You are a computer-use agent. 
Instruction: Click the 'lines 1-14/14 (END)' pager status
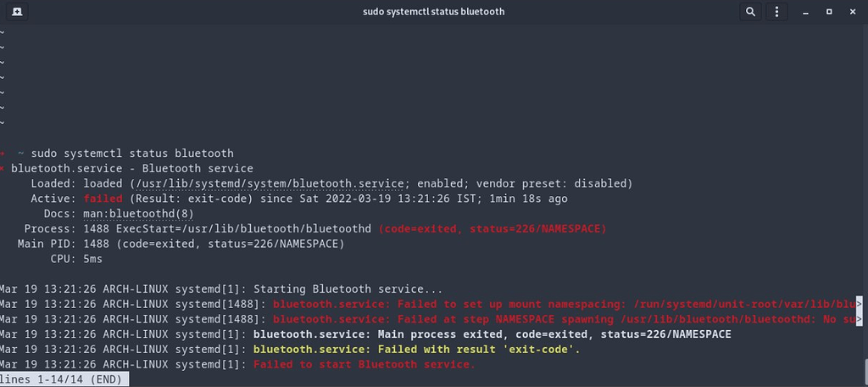(64, 379)
